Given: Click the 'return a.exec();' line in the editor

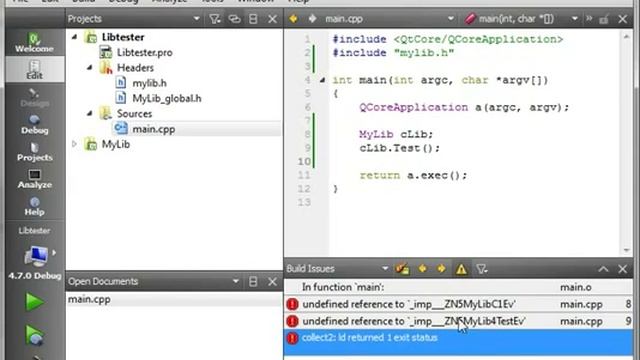Looking at the screenshot, I should (413, 176).
